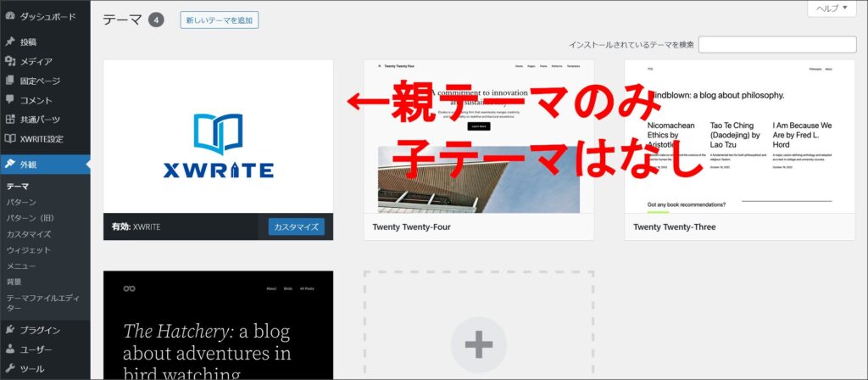Open the ダッシュボード menu

click(46, 16)
